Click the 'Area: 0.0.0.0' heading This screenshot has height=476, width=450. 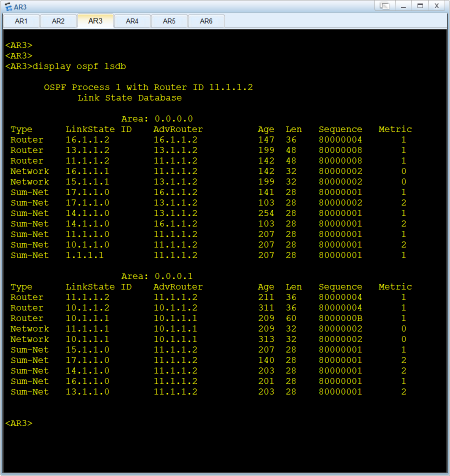(157, 118)
